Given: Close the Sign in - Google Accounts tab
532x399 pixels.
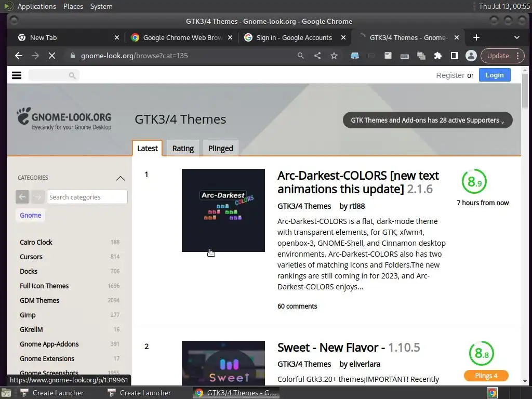Looking at the screenshot, I should tap(343, 37).
